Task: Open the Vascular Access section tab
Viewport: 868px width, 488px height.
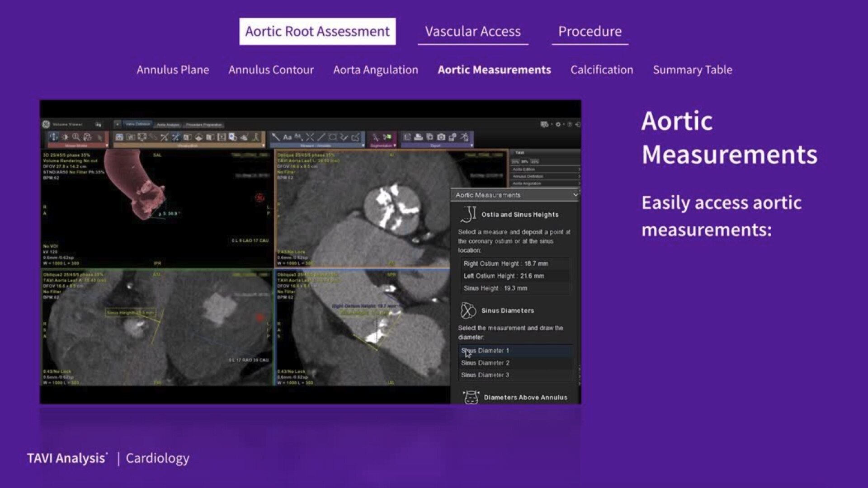Action: pyautogui.click(x=472, y=32)
